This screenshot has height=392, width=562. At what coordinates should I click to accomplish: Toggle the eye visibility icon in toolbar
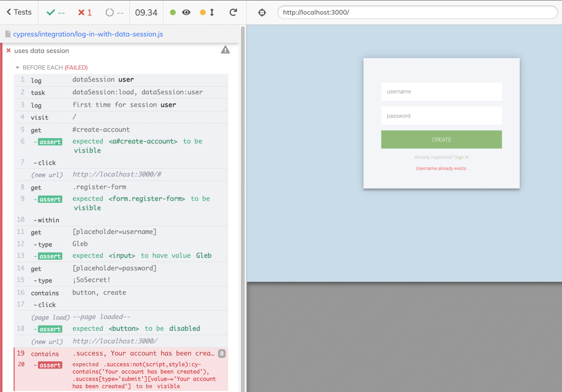(186, 12)
